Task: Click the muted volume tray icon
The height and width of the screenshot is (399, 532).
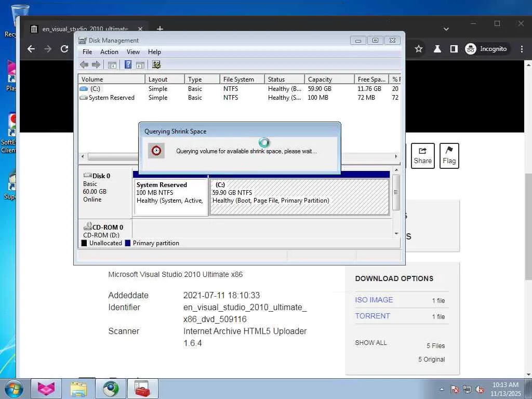Action: point(480,389)
